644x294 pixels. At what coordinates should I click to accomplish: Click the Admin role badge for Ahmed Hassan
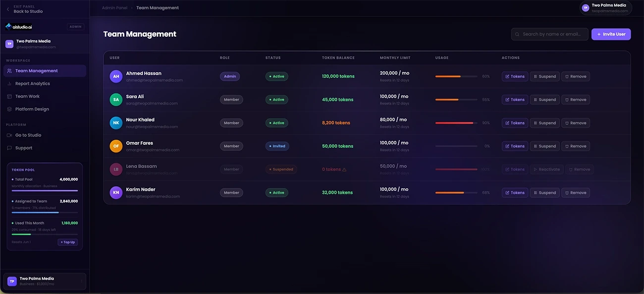tap(230, 76)
